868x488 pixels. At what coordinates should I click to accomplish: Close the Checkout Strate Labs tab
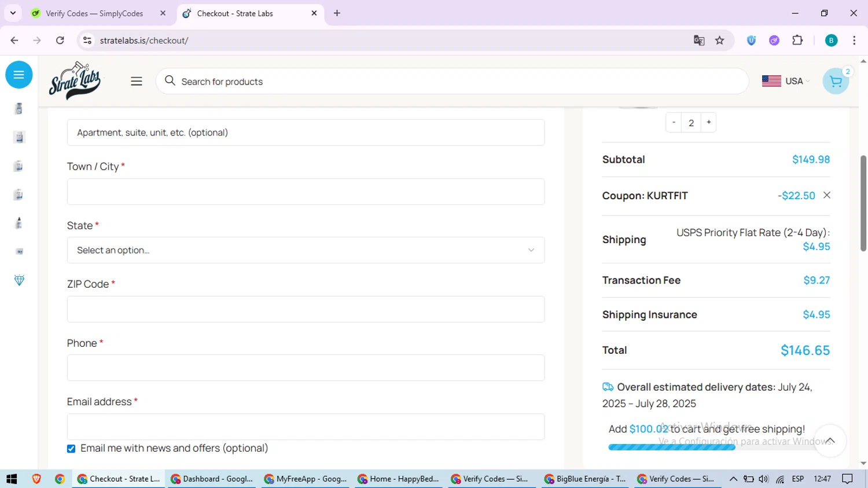pyautogui.click(x=314, y=13)
